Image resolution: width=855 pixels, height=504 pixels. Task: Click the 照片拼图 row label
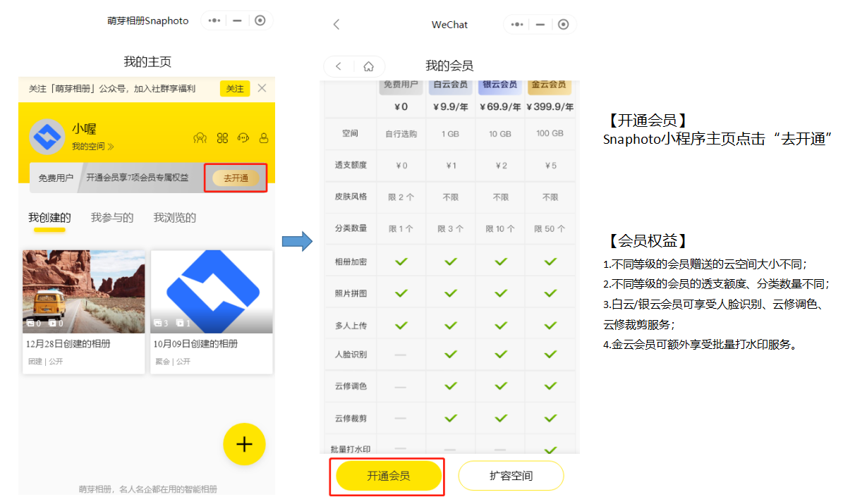coord(350,293)
